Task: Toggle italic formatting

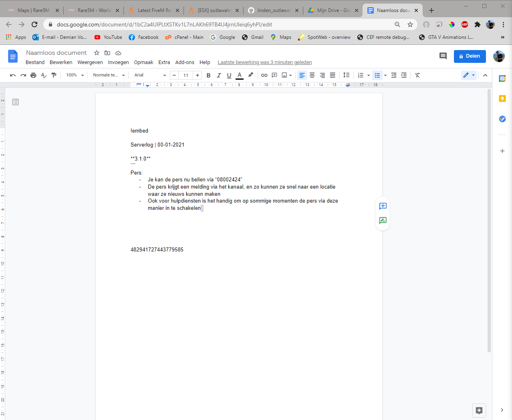Action: coord(219,75)
